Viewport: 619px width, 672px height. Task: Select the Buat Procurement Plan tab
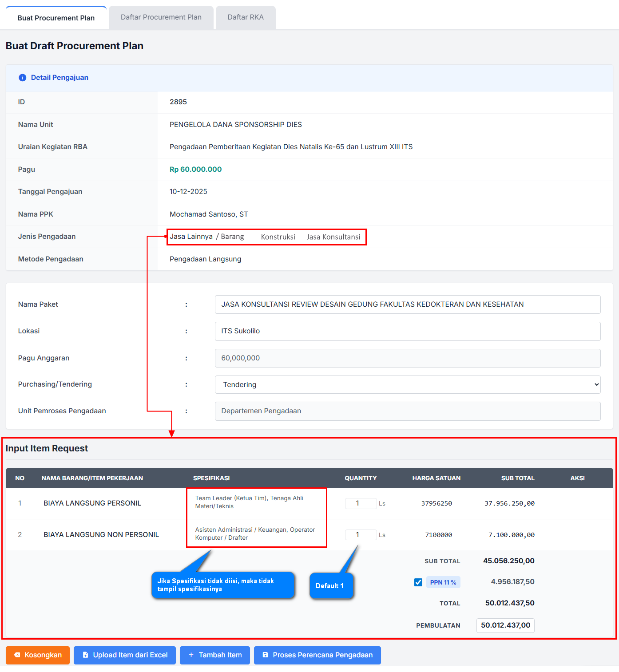click(56, 18)
